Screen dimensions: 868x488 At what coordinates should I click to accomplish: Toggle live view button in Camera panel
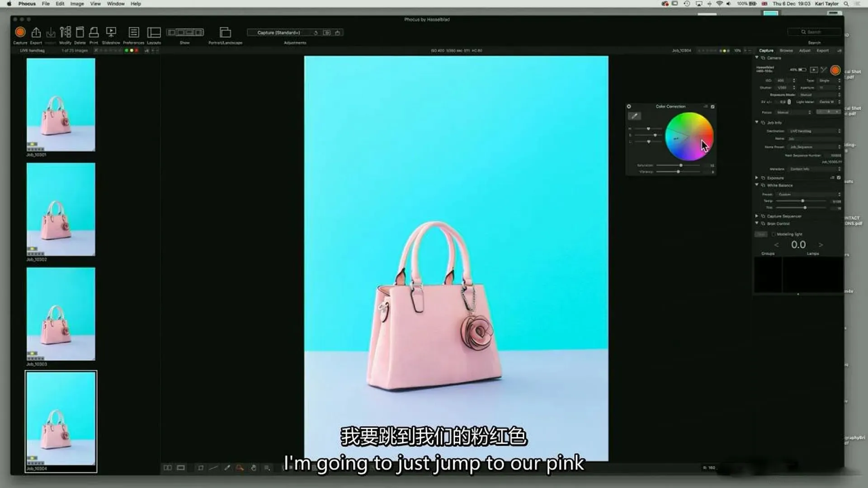(814, 70)
